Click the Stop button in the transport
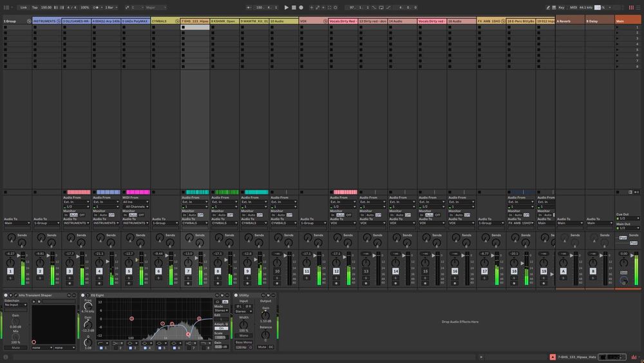Viewport: 644px width, 363px height. point(294,8)
